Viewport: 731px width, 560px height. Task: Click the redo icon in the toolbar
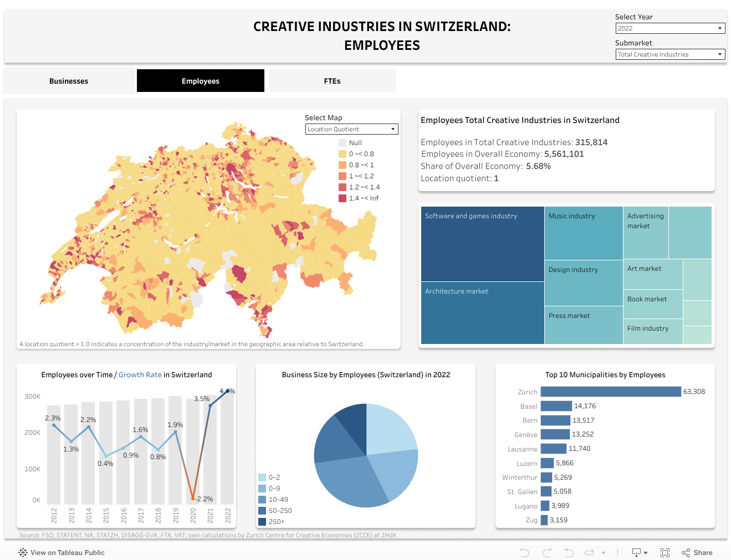pyautogui.click(x=547, y=552)
